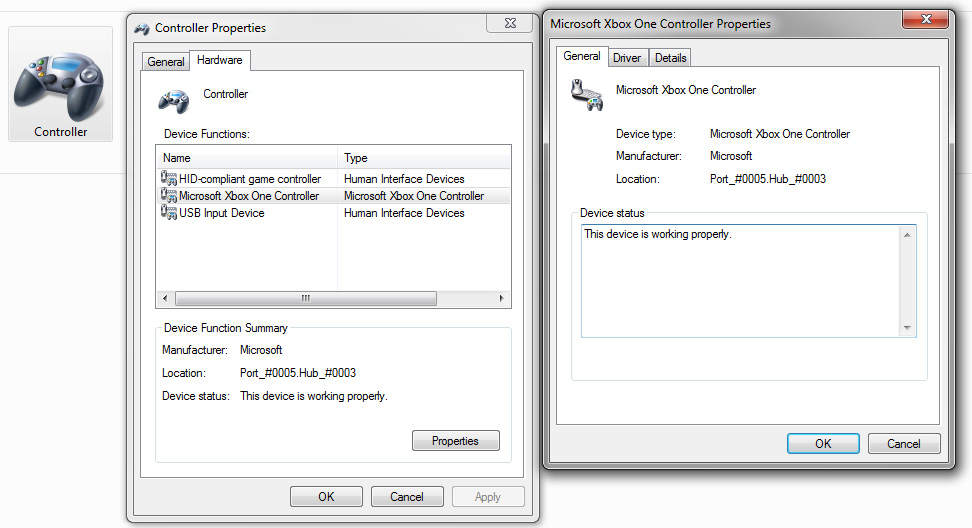Select the Hardware tab
This screenshot has height=528, width=972.
click(219, 60)
